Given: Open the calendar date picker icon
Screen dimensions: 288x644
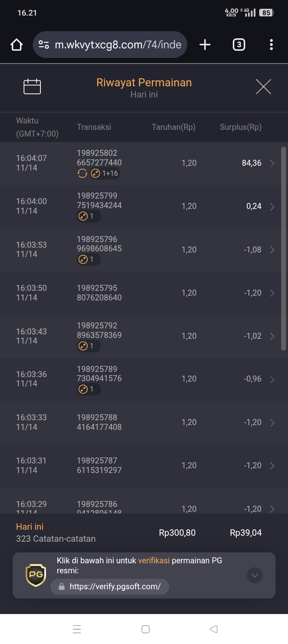Looking at the screenshot, I should pyautogui.click(x=32, y=86).
